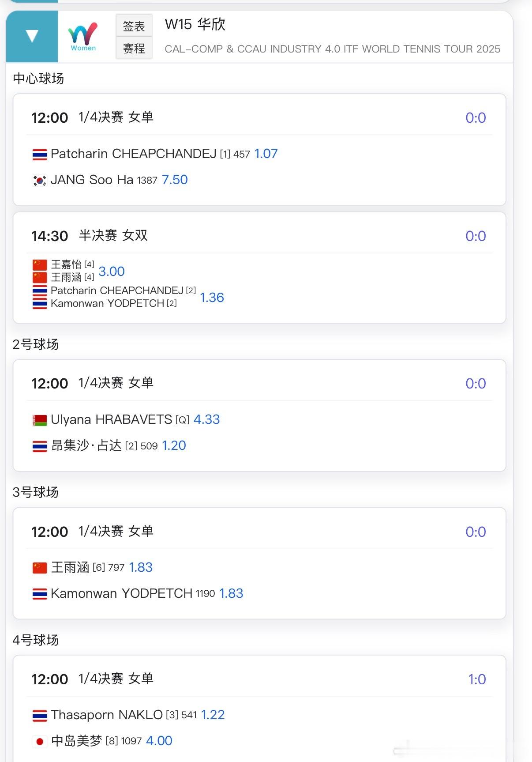
Task: Click Thailand flag beside Patcharin CHEAPCHANDEJ singles
Action: pyautogui.click(x=40, y=155)
